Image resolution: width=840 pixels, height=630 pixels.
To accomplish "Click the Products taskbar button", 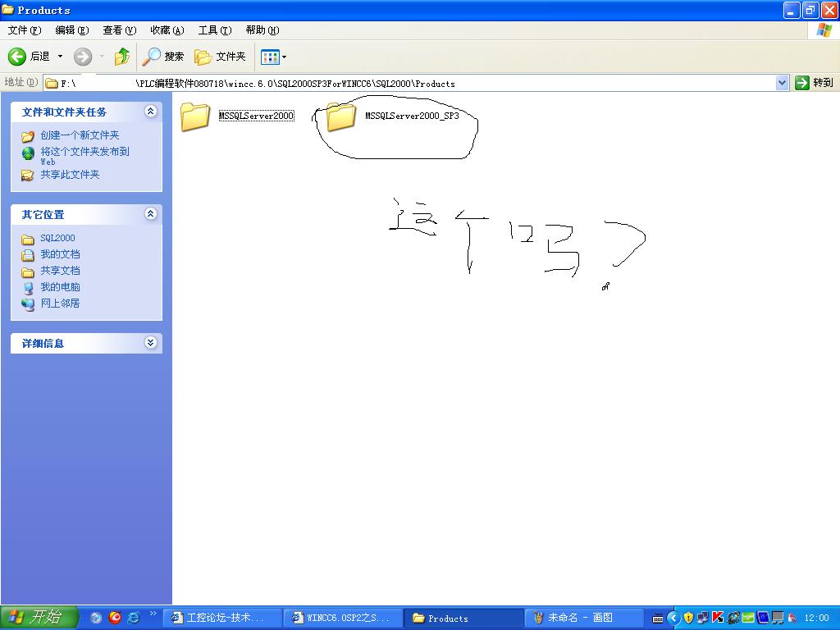I will click(464, 618).
